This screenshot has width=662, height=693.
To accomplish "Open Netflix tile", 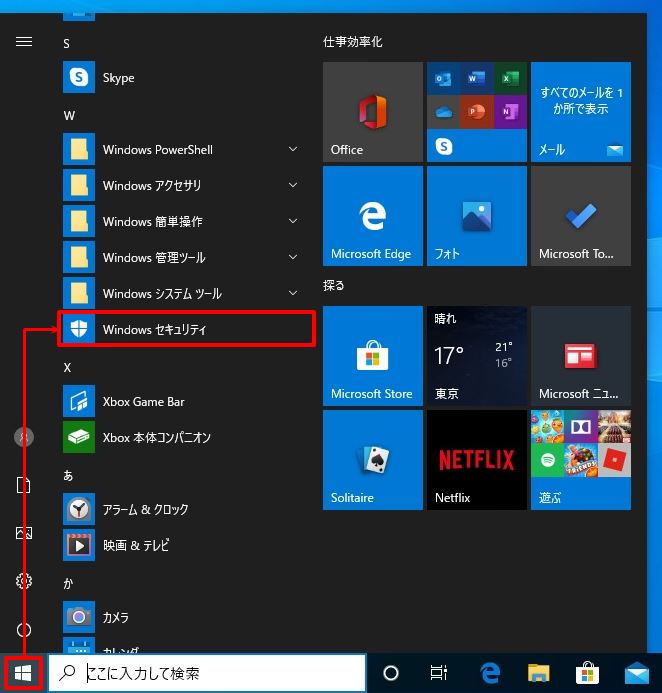I will click(x=477, y=460).
